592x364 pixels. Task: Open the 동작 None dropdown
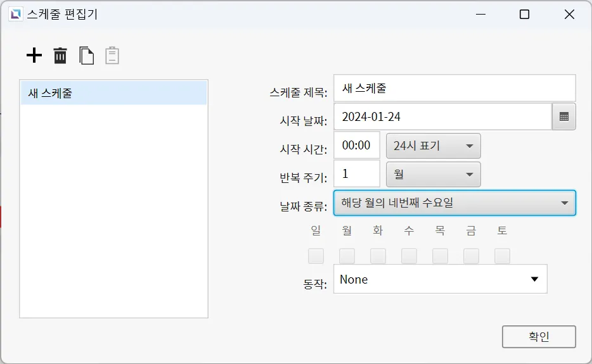pyautogui.click(x=440, y=279)
